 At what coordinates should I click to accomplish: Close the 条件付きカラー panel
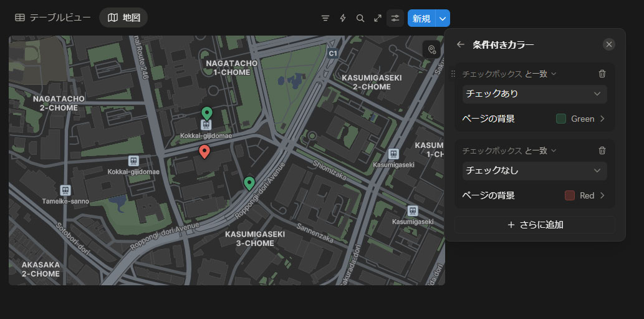click(609, 44)
